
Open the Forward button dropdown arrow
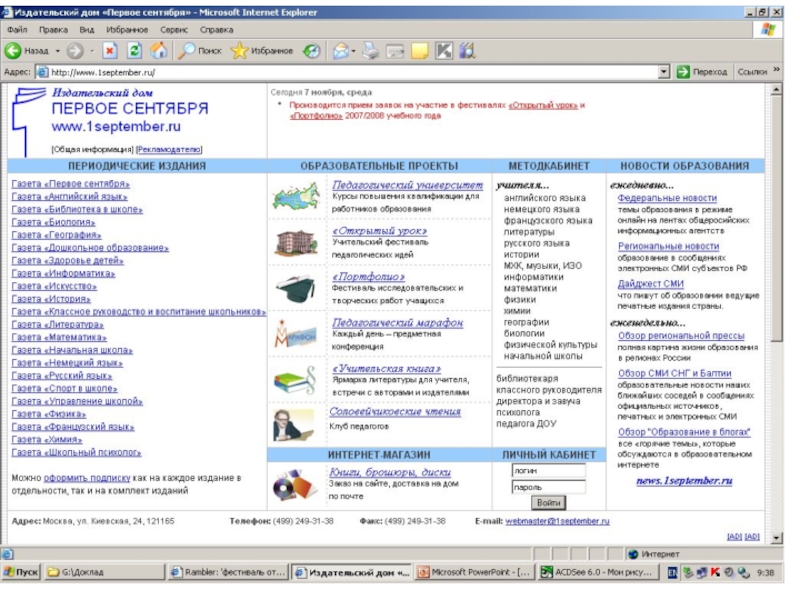point(91,51)
